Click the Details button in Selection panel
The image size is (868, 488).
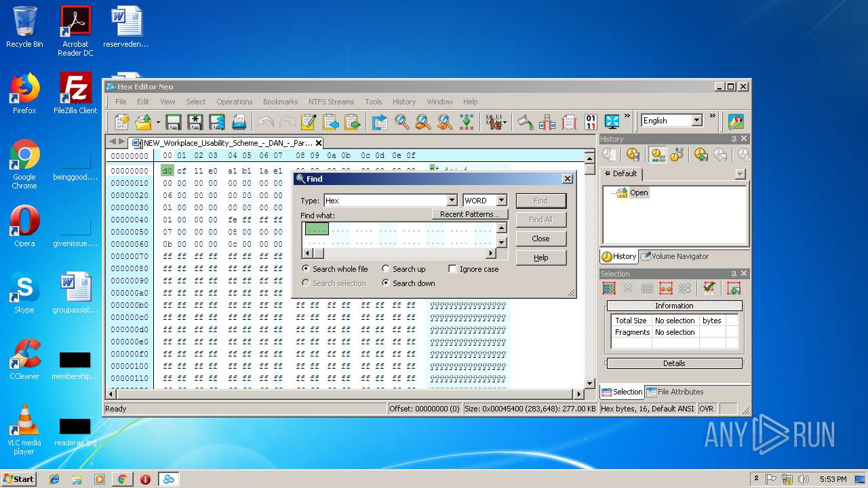click(674, 363)
